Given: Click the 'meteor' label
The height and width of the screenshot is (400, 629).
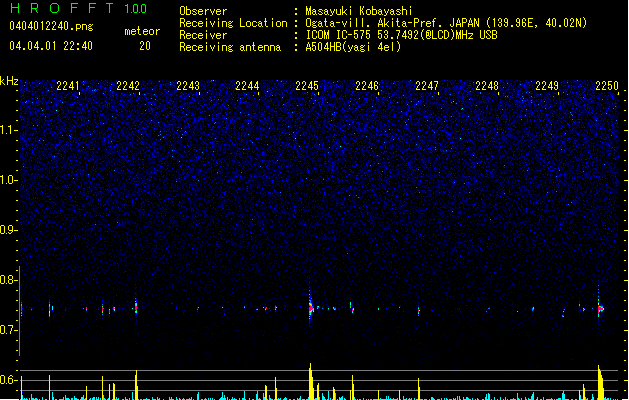Looking at the screenshot, I should pyautogui.click(x=142, y=31).
